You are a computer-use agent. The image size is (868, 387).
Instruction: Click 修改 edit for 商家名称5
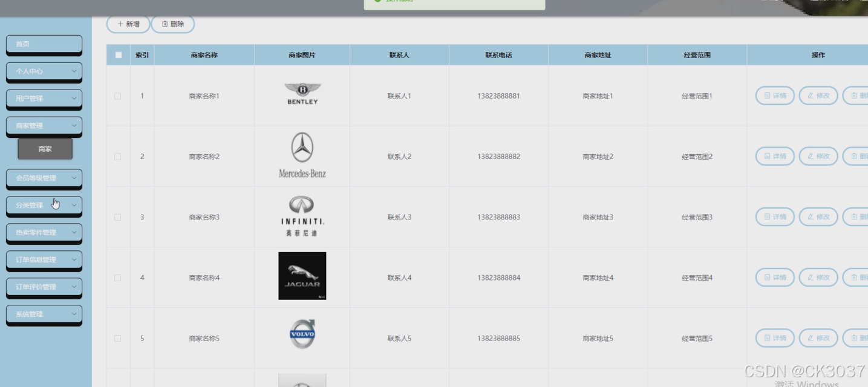(818, 338)
